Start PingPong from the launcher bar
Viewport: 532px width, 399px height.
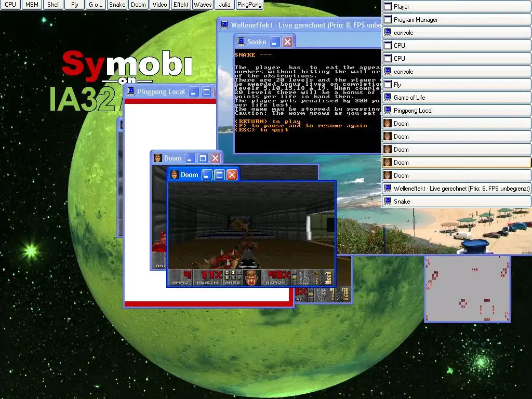[249, 5]
